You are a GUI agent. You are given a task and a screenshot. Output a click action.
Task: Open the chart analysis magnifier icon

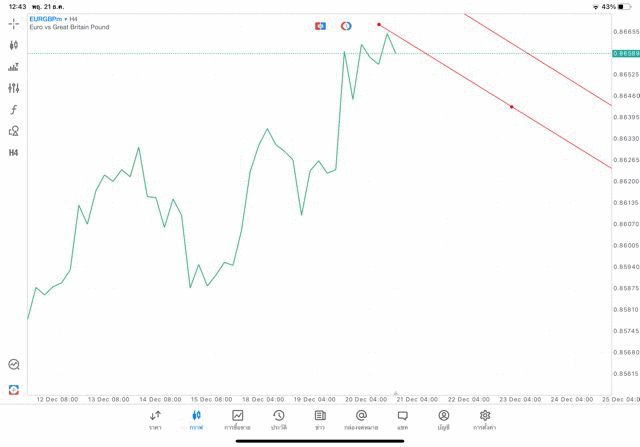(x=14, y=365)
